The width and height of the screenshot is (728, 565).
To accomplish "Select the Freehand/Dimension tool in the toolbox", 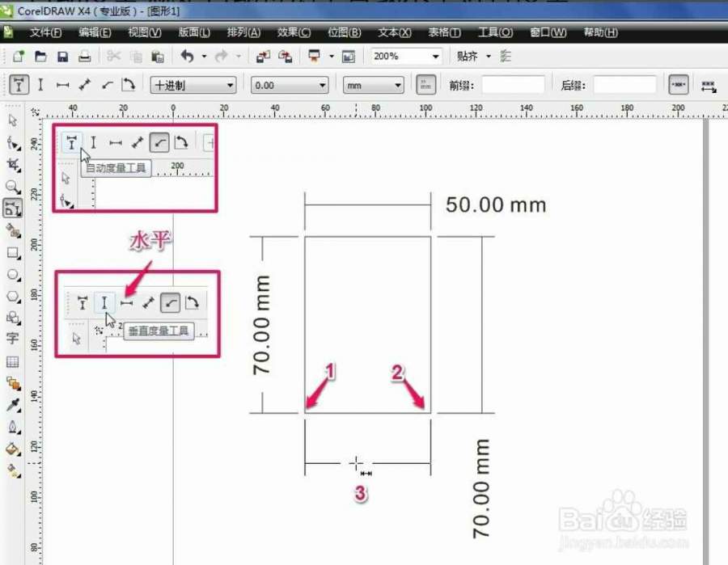I will coord(12,209).
